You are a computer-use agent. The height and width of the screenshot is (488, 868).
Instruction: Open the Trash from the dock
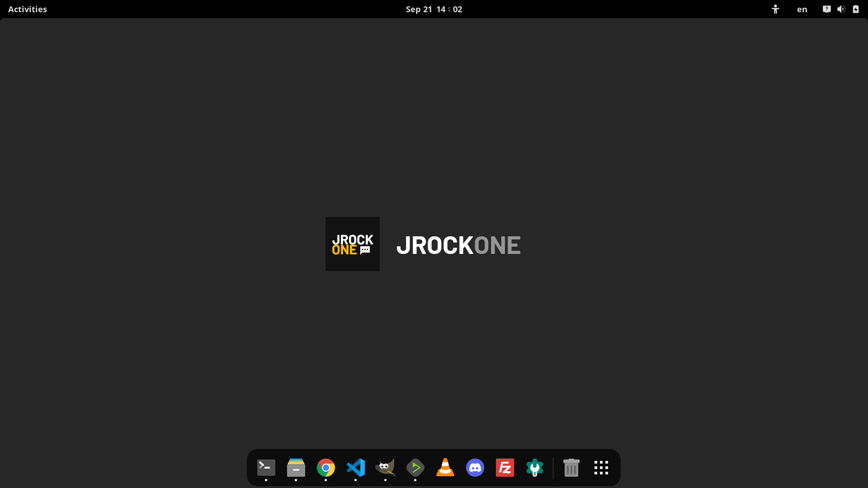point(571,468)
